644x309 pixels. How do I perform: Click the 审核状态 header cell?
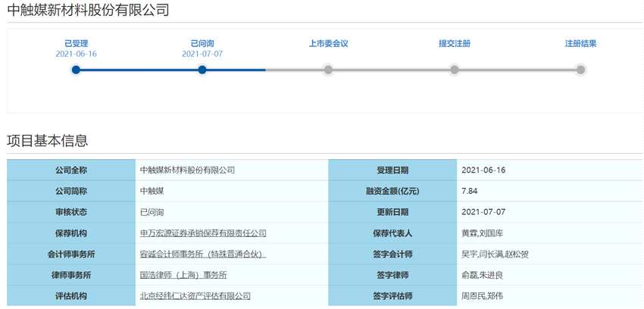71,212
